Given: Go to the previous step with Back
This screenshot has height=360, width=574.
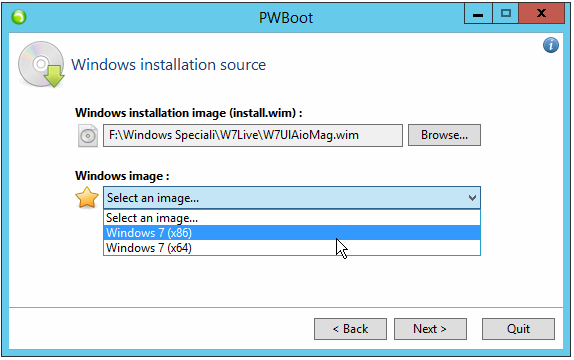Looking at the screenshot, I should (x=350, y=329).
